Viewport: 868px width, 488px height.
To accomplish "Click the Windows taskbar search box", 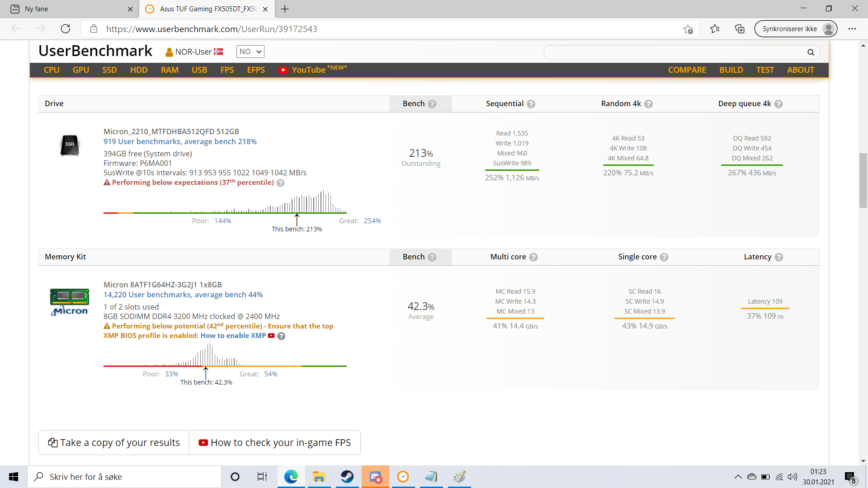I will (124, 477).
